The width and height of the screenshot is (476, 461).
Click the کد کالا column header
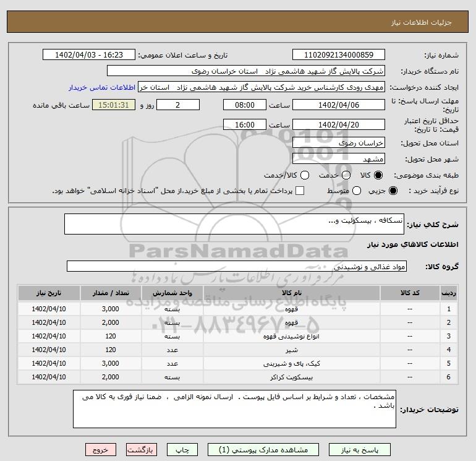coord(410,293)
